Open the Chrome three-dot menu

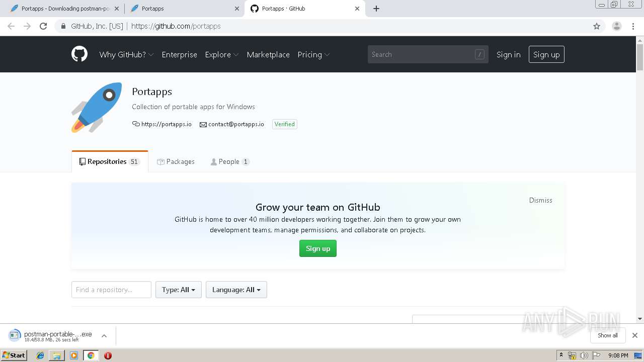click(633, 26)
